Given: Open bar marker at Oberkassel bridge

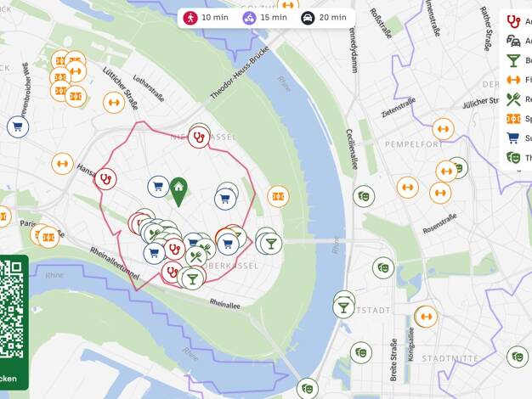Looking at the screenshot, I should click(271, 244).
